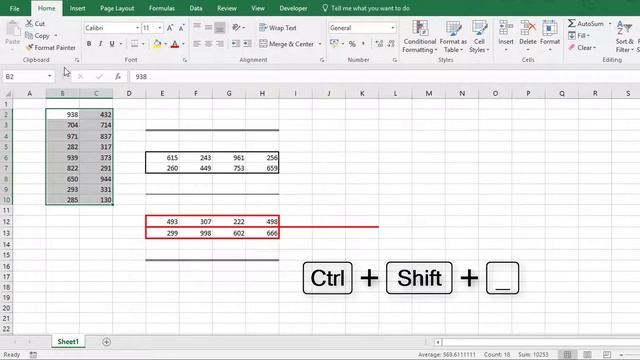This screenshot has width=640, height=360.
Task: Open Cell Styles gallery
Action: coord(479,37)
